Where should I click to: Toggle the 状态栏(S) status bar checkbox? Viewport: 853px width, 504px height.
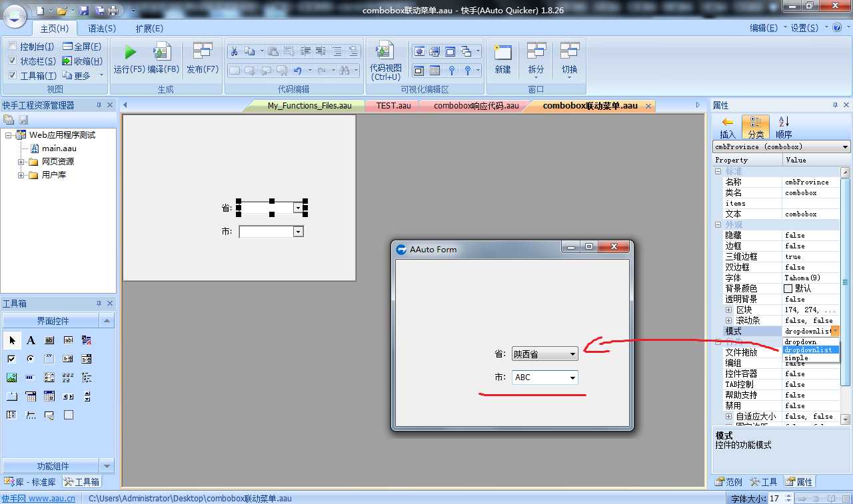[x=12, y=61]
